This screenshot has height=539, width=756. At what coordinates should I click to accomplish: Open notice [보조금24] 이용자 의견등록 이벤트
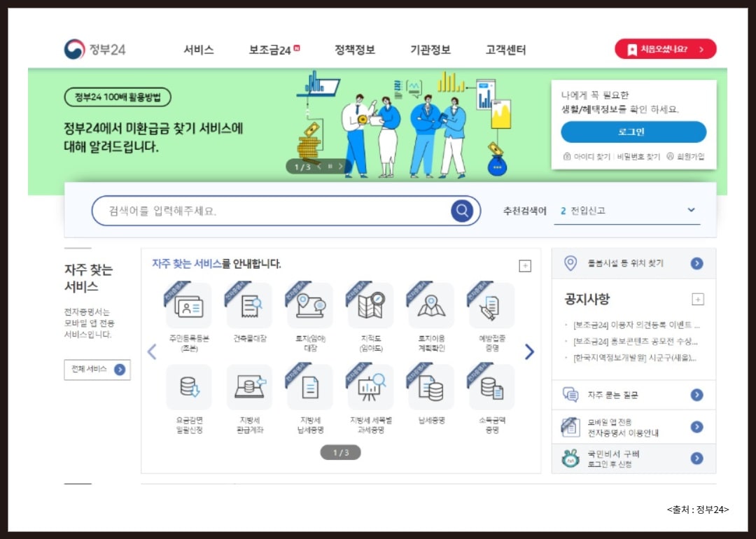(x=636, y=325)
